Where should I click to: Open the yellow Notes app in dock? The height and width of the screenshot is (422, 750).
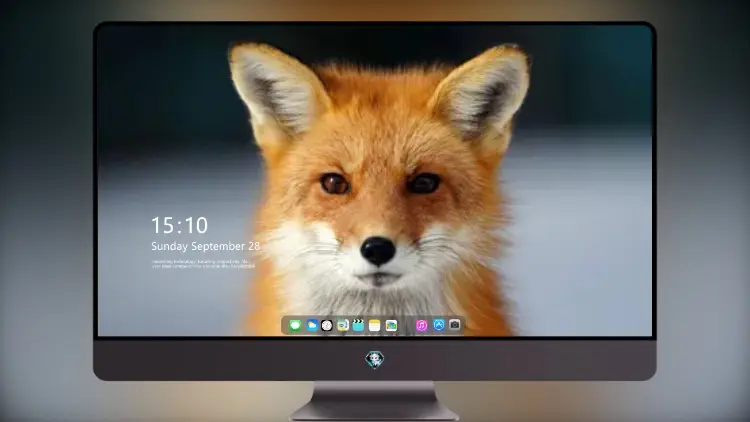[375, 325]
